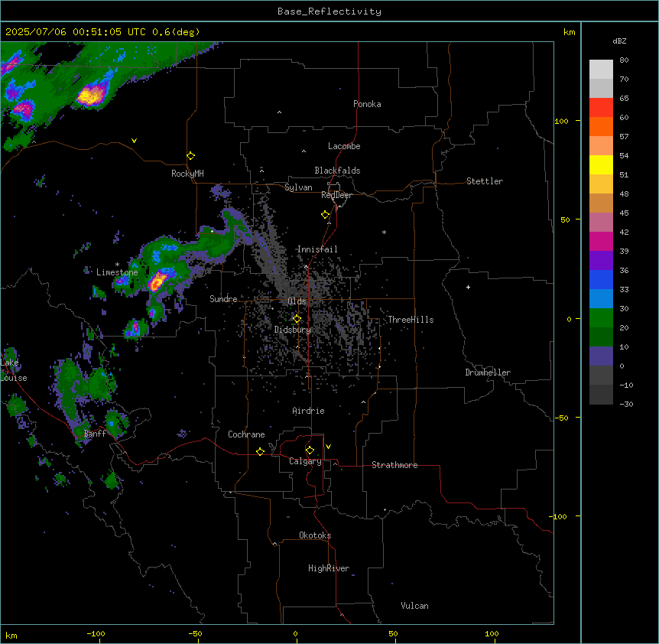The width and height of the screenshot is (659, 644).
Task: Click the yellow storm core at top left
Action: click(89, 96)
